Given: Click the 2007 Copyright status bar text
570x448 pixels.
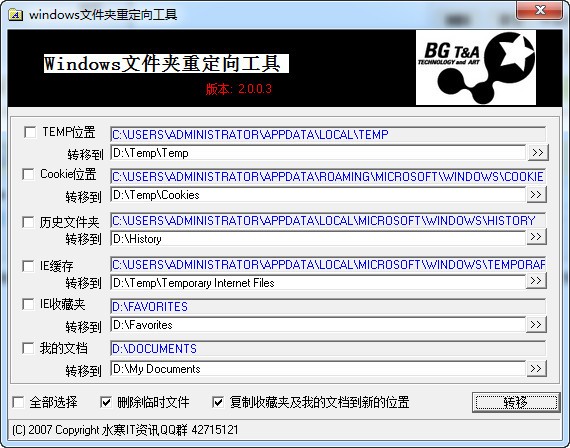Looking at the screenshot, I should point(125,430).
